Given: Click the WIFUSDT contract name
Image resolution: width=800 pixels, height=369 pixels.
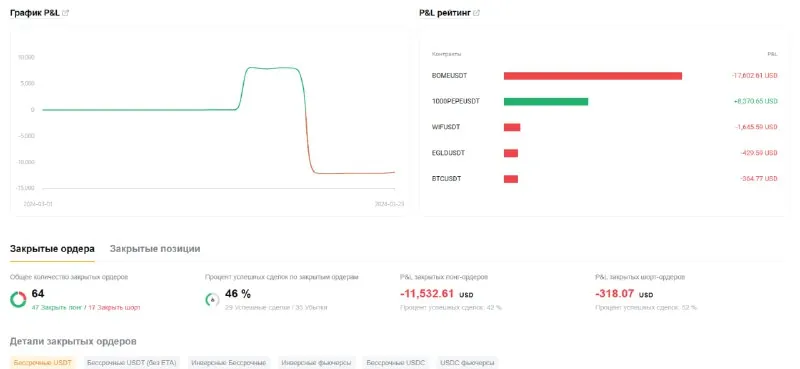Looking at the screenshot, I should [x=446, y=127].
